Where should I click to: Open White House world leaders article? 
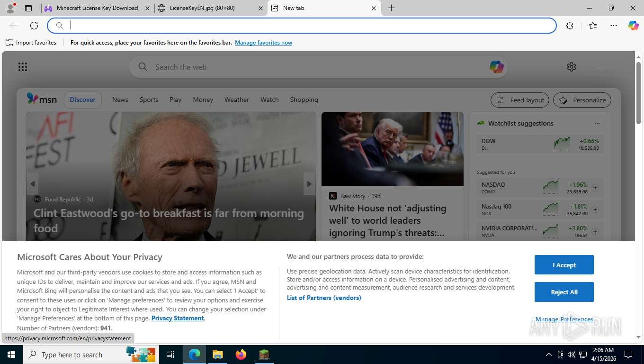(x=388, y=220)
